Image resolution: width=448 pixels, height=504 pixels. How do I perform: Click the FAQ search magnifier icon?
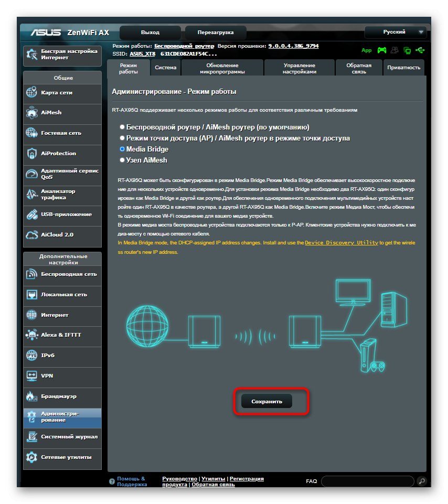pyautogui.click(x=422, y=481)
